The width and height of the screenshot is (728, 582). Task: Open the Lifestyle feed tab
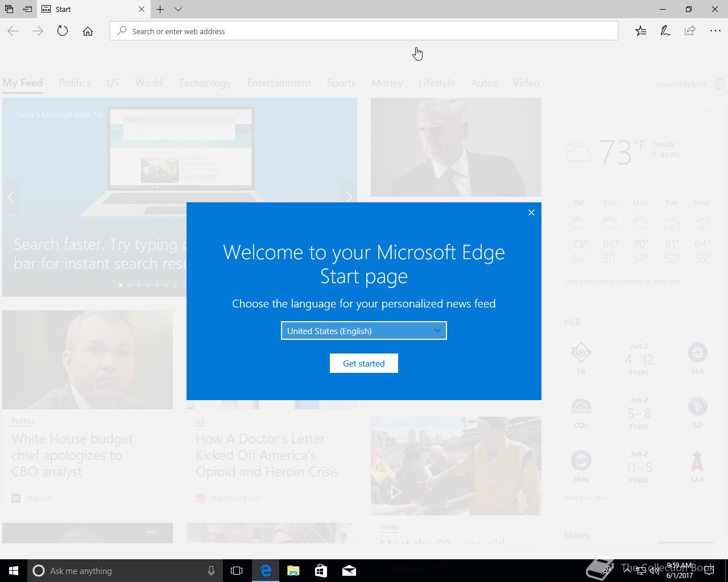(437, 83)
